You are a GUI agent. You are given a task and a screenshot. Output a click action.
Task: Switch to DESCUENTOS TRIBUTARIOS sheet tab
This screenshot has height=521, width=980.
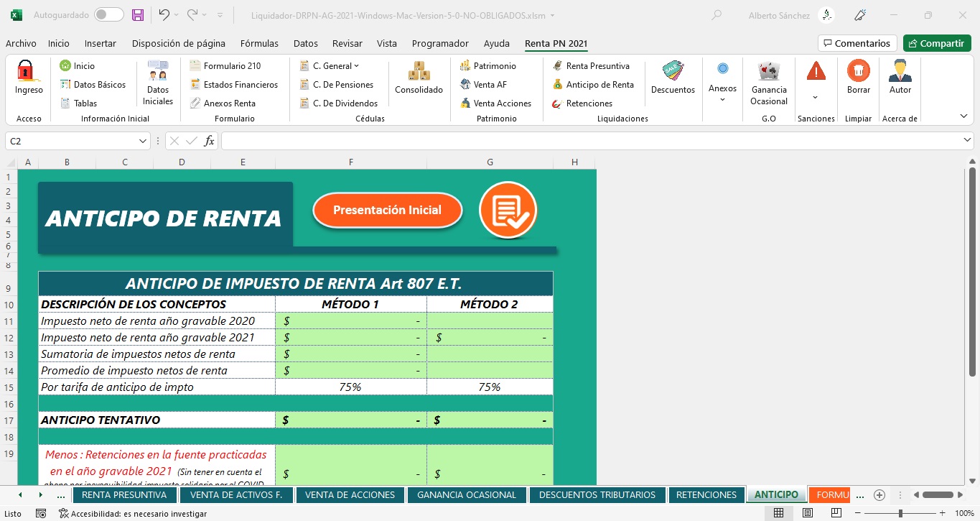tap(597, 494)
